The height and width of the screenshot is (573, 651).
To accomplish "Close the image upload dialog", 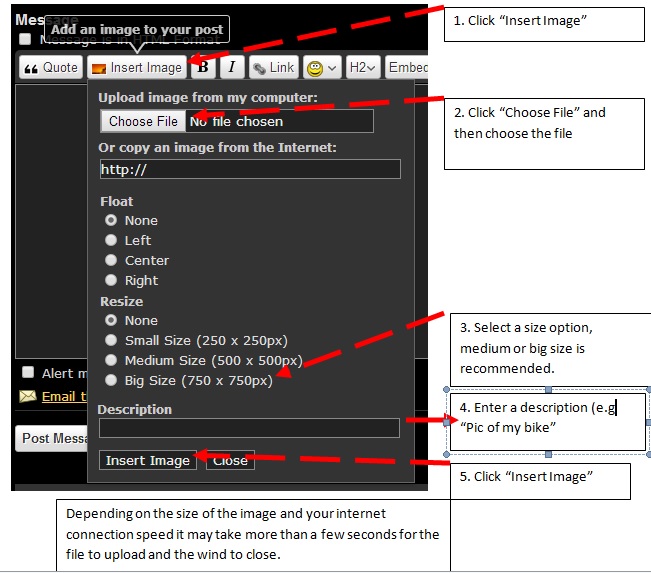I will pos(230,461).
